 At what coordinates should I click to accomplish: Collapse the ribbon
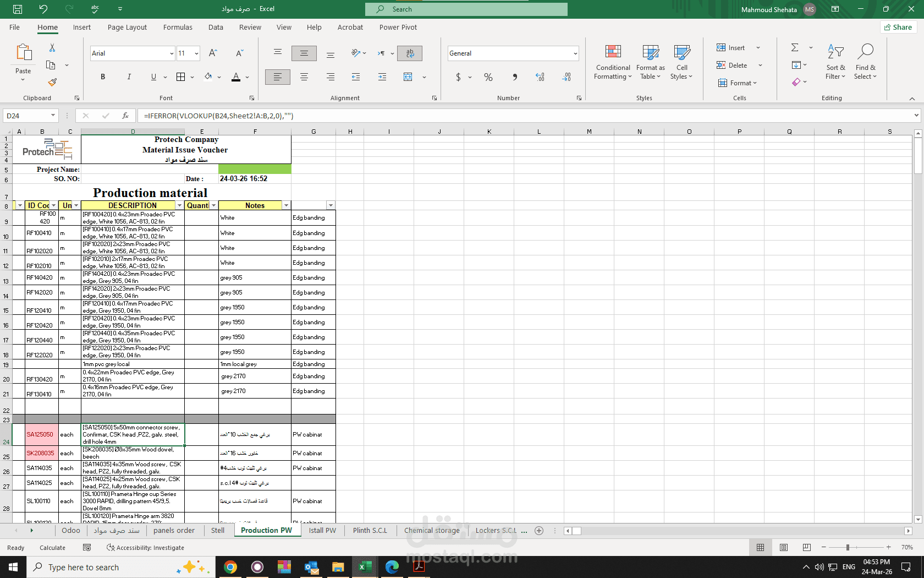click(912, 99)
